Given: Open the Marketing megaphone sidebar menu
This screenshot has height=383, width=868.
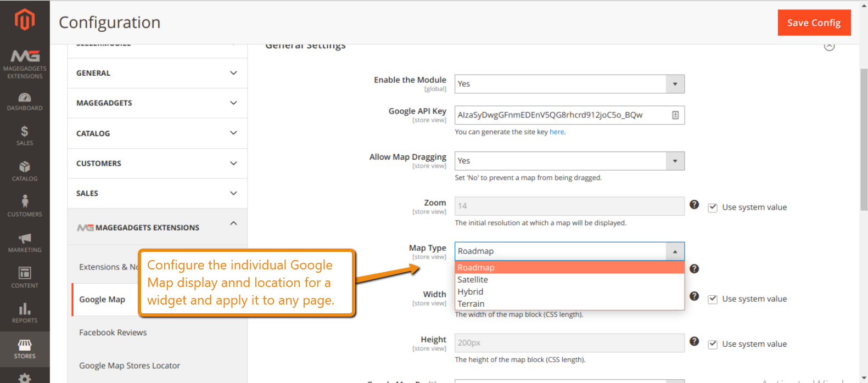Looking at the screenshot, I should coord(25,243).
